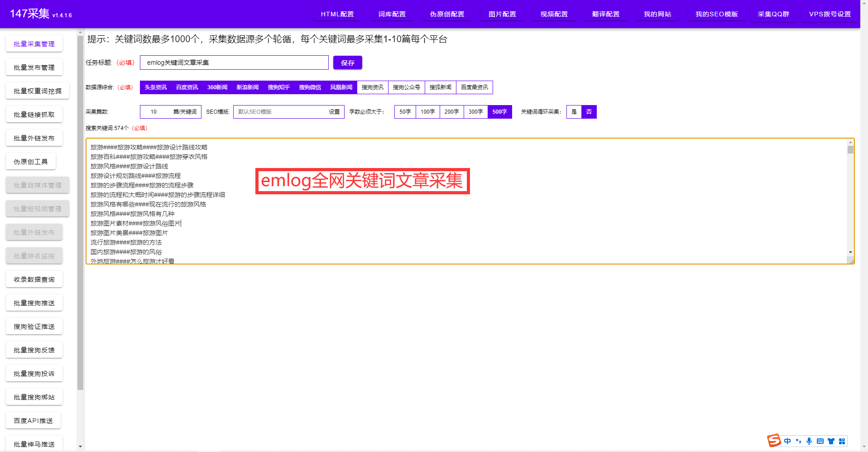Open 批量神马推送 in sidebar
Image resolution: width=868 pixels, height=452 pixels.
[x=34, y=444]
